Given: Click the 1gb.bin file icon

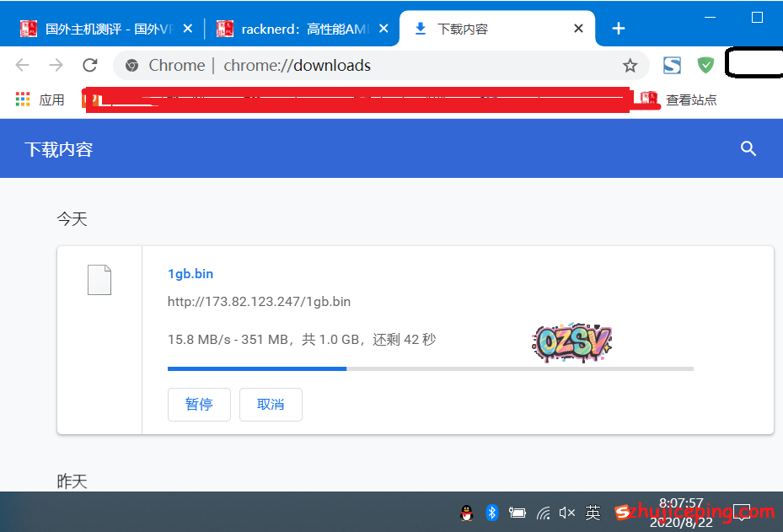Looking at the screenshot, I should click(99, 280).
